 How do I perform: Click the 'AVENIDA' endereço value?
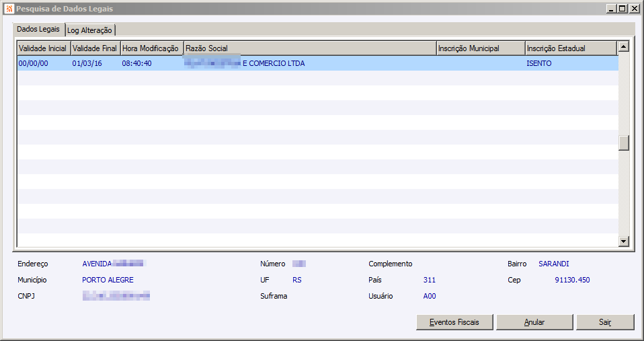[x=97, y=264]
